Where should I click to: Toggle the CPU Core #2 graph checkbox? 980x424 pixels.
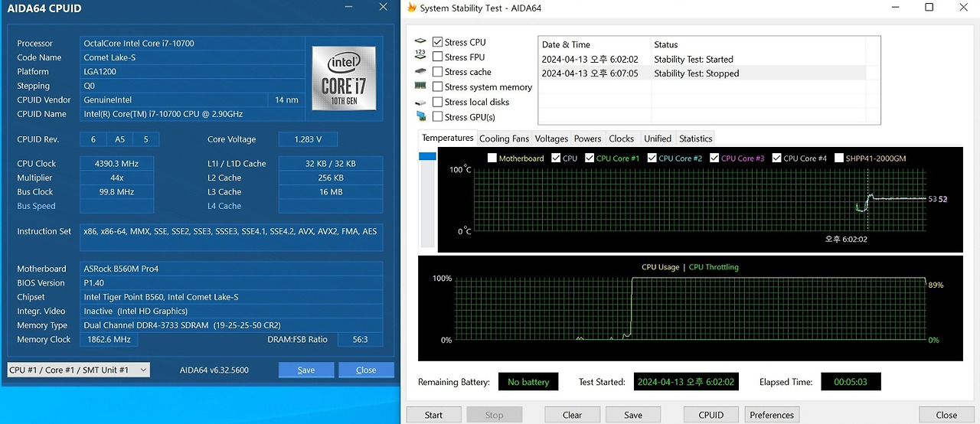point(652,158)
